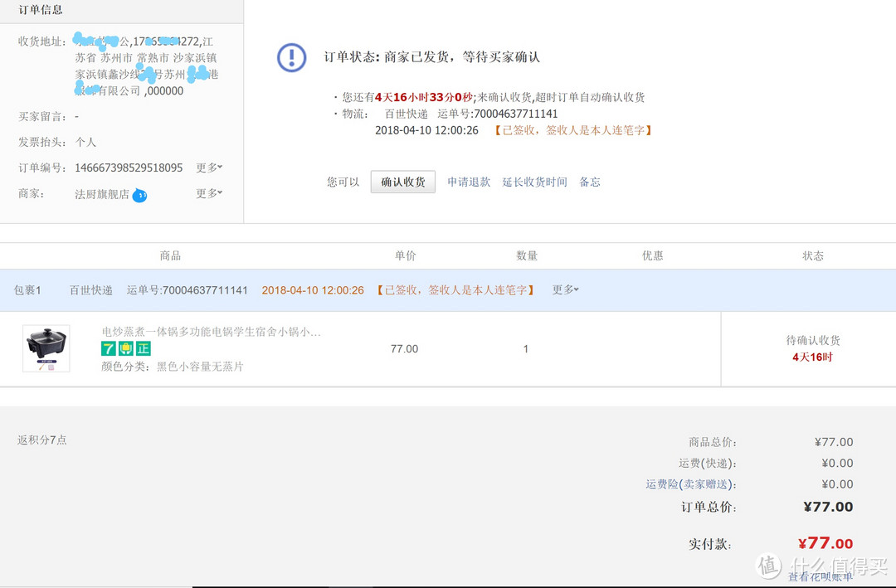Screen dimensions: 896x588
Task: Click the 返积分7点 text
Action: 42,440
